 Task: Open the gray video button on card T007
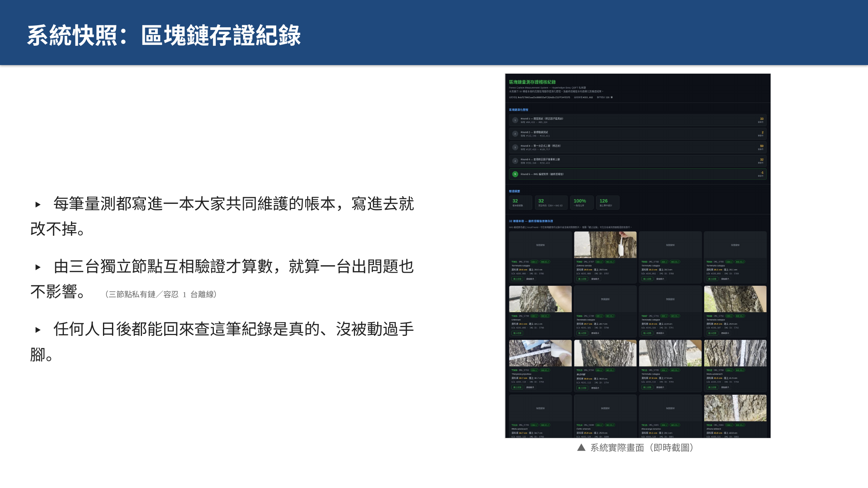660,333
